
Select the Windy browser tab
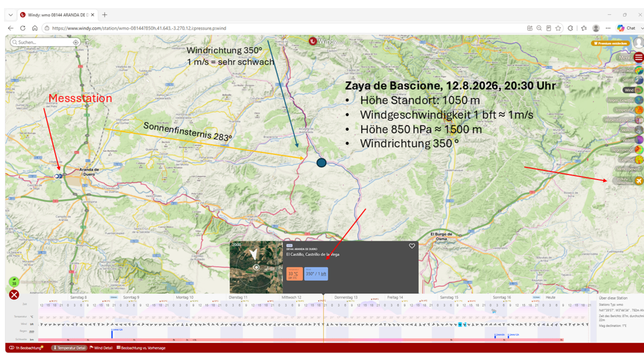pos(57,15)
